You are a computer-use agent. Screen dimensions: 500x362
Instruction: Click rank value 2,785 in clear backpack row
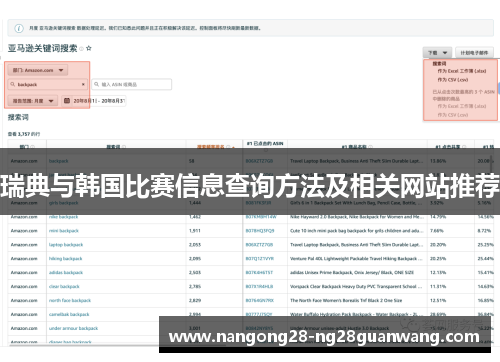click(x=195, y=287)
